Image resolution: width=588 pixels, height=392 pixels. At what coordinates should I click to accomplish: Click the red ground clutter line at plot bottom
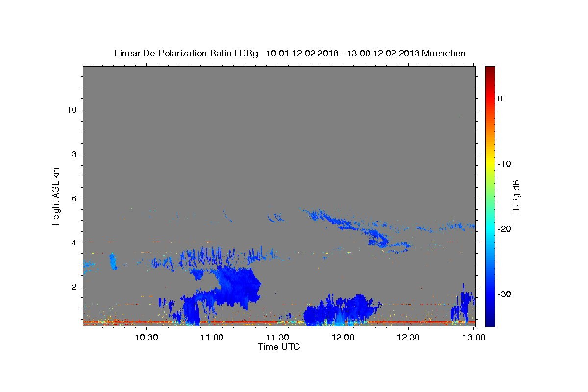coord(279,322)
